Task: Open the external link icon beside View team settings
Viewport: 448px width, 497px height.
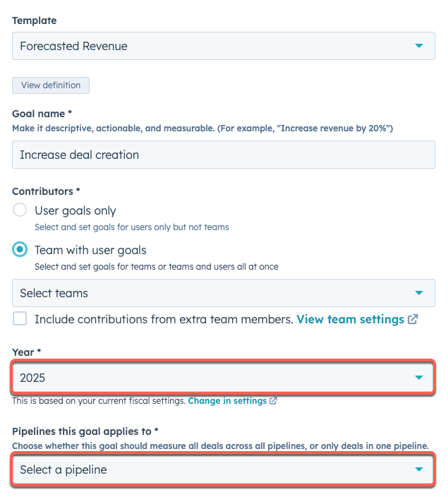Action: [x=413, y=319]
